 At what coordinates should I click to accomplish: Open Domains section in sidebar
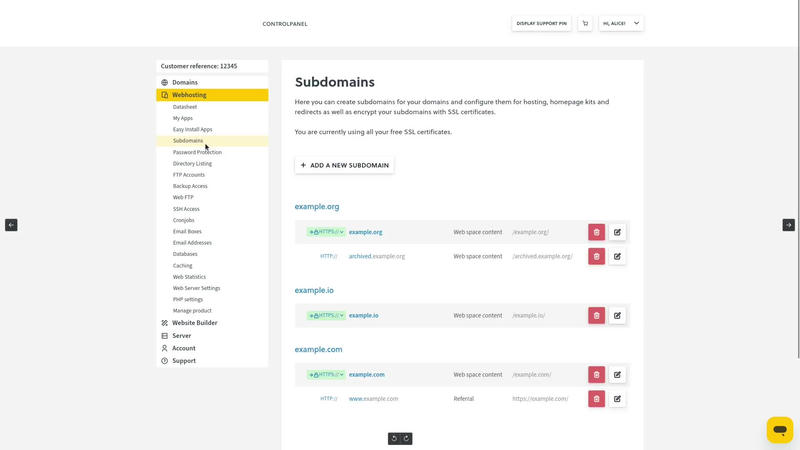(x=184, y=82)
